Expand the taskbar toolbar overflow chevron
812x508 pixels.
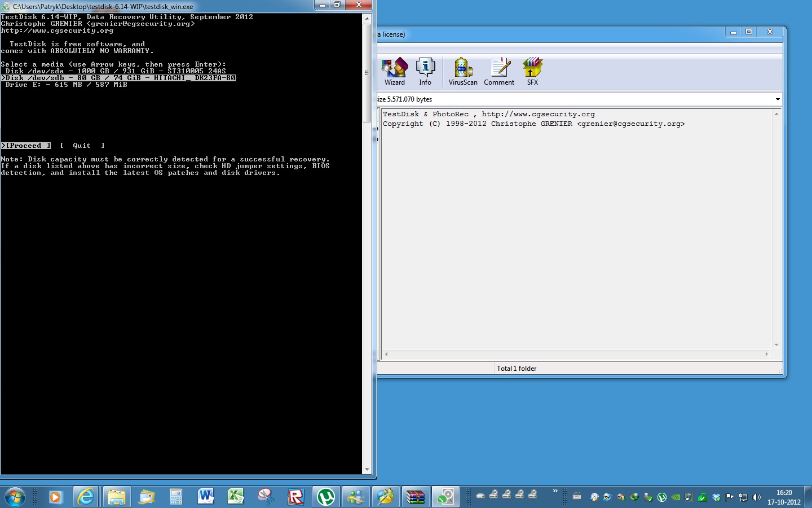click(555, 491)
